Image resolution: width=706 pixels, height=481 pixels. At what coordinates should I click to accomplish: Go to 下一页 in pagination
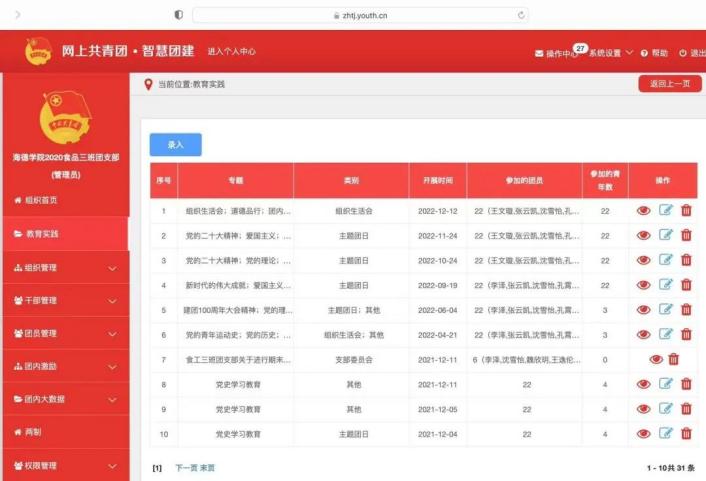tap(186, 467)
